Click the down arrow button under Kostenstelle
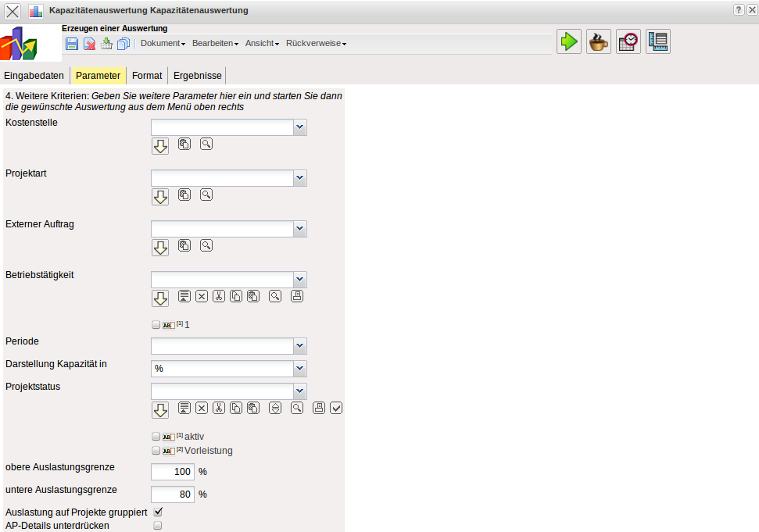The width and height of the screenshot is (759, 532). coord(160,146)
